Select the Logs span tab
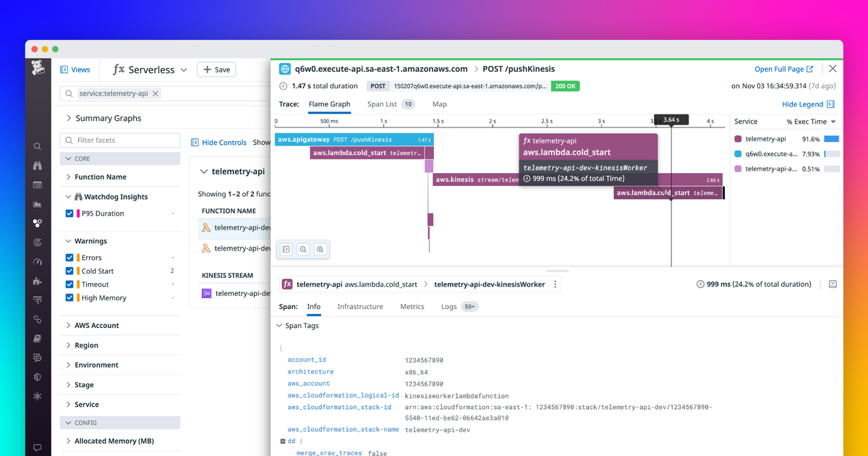This screenshot has height=456, width=868. tap(459, 307)
